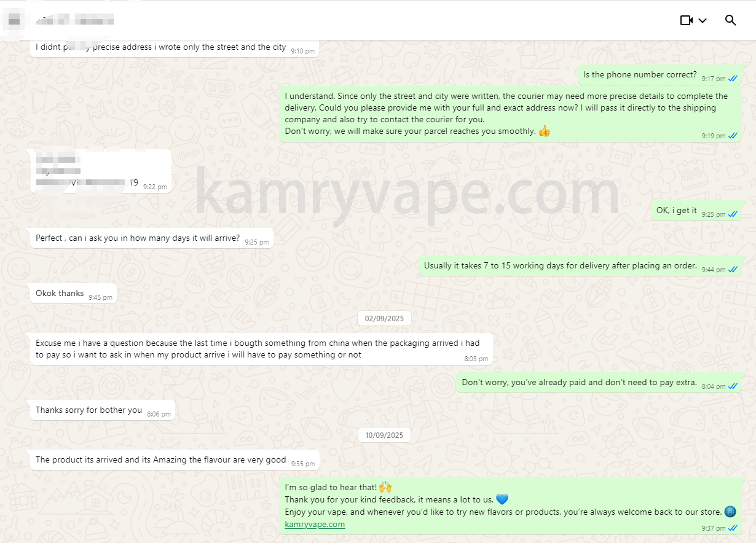Open contact info from blurred name header
This screenshot has height=543, width=756.
coord(75,20)
